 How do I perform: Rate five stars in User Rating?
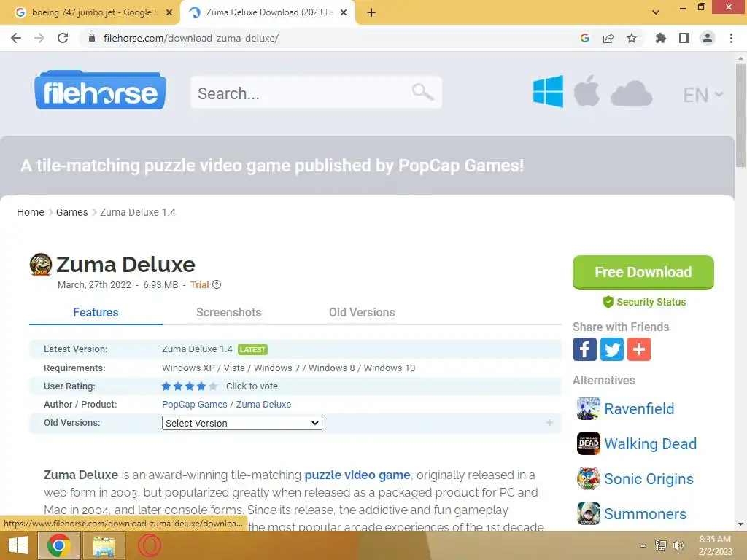pyautogui.click(x=213, y=386)
